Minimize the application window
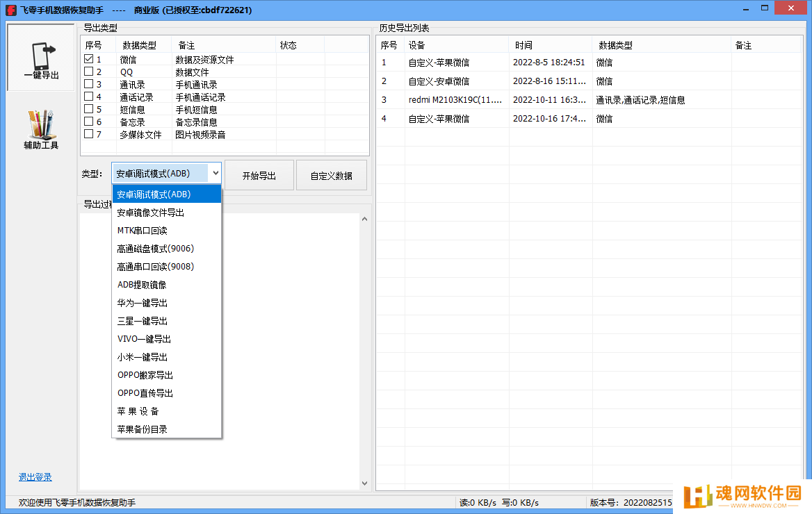Image resolution: width=812 pixels, height=514 pixels. [746, 8]
